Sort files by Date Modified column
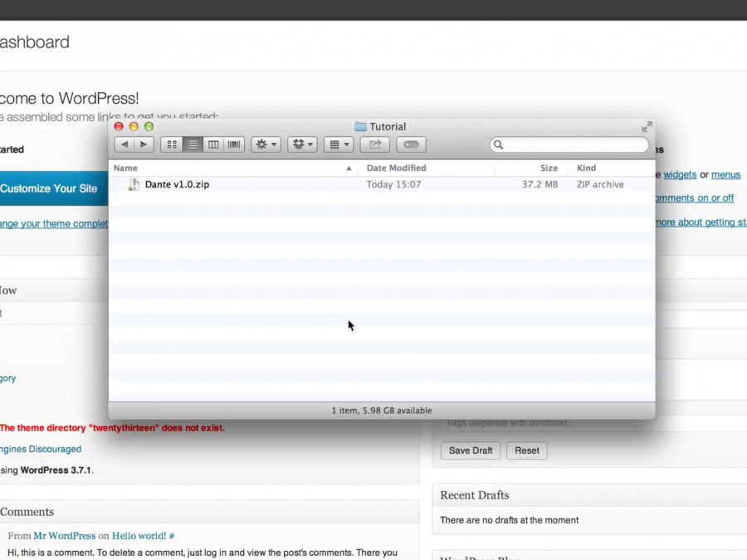 (397, 168)
